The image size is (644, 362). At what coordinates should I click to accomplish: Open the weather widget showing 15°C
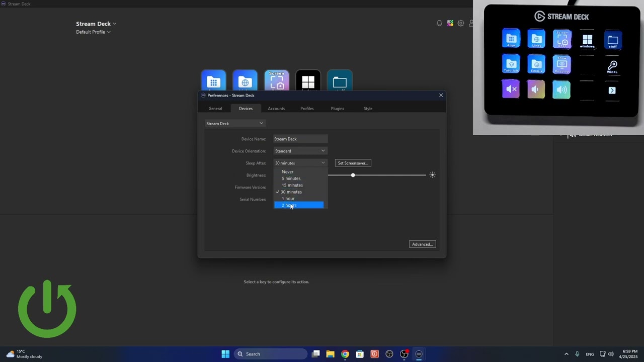point(24,354)
